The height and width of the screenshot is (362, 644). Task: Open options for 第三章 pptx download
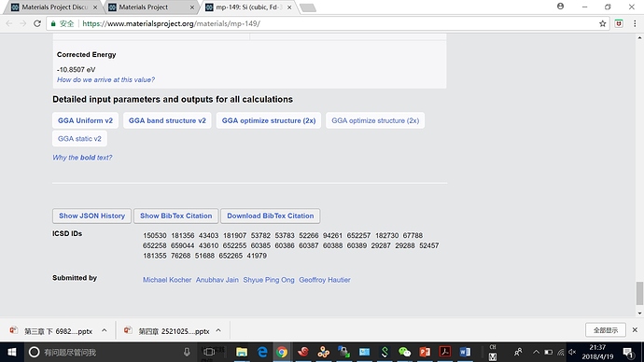tap(105, 330)
